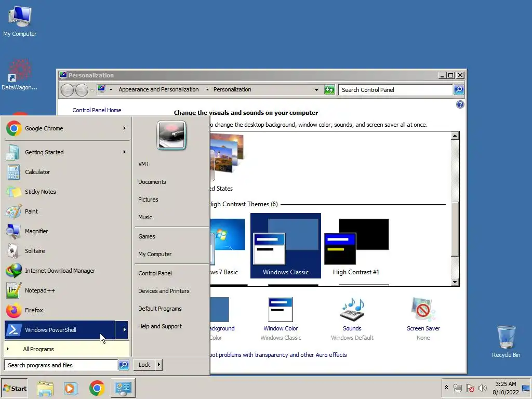Screen dimensions: 532x399
Task: Expand Getting Started submenu arrow
Action: coord(125,152)
